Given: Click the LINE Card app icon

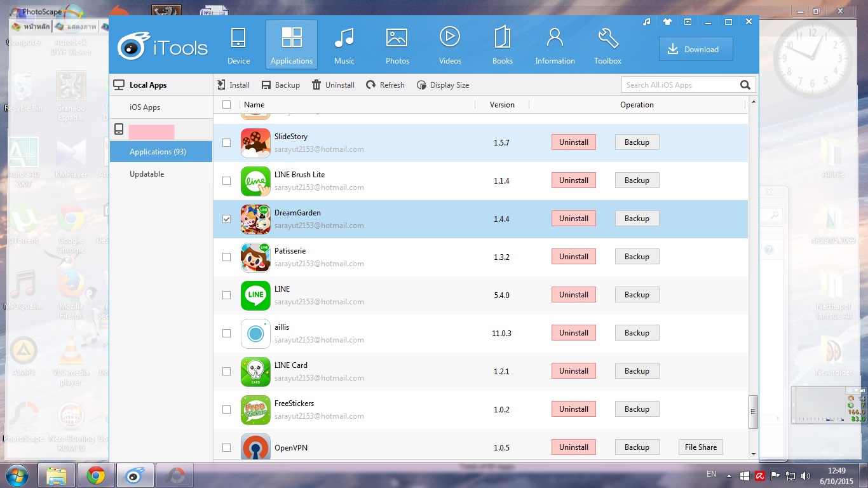Looking at the screenshot, I should pos(255,372).
